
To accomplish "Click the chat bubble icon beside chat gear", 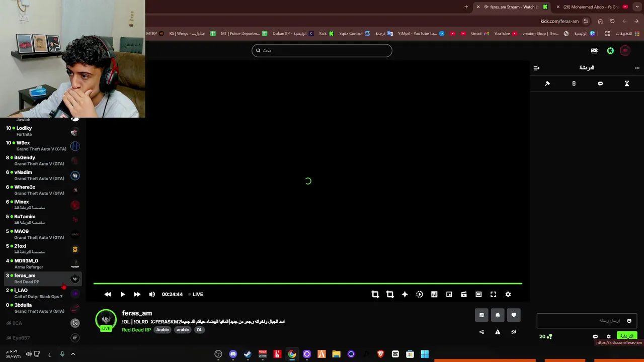I will 595,336.
